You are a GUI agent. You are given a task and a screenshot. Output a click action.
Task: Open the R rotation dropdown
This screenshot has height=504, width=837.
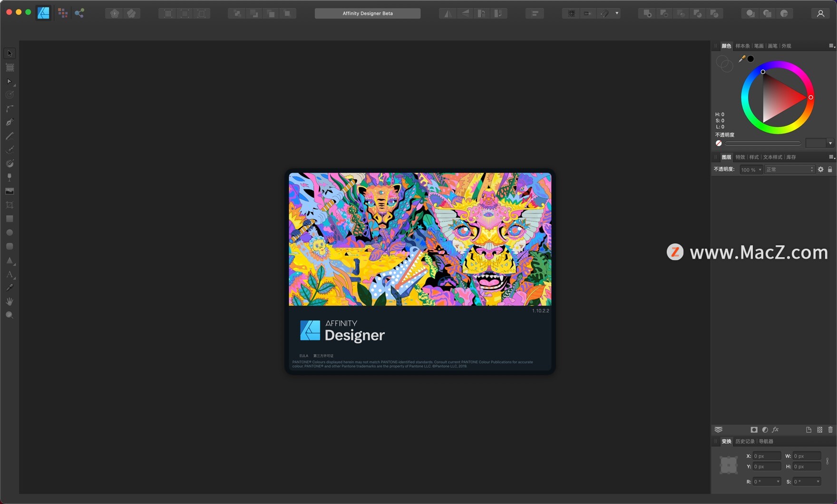coord(778,482)
